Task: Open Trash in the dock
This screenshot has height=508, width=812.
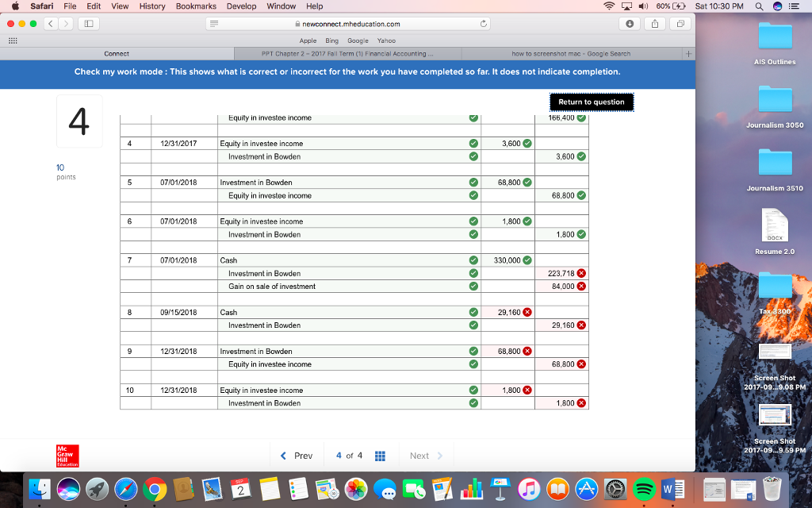Action: click(x=772, y=489)
